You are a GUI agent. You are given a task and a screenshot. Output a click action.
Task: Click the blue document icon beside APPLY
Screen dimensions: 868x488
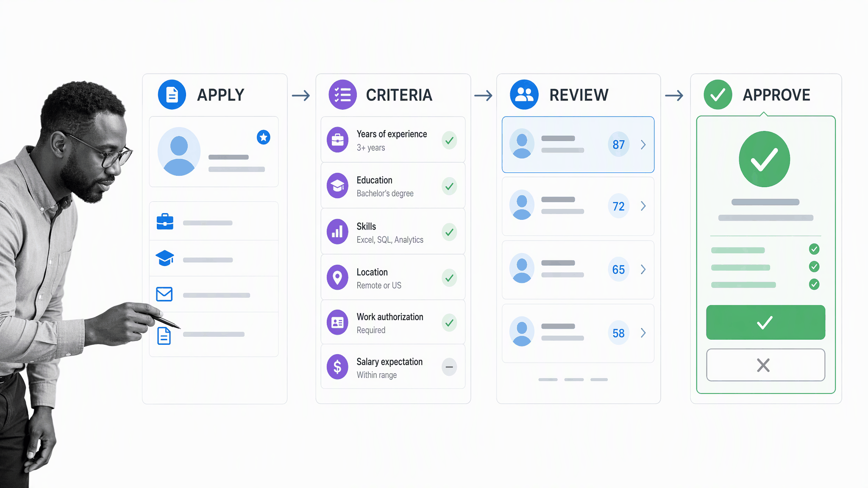172,95
